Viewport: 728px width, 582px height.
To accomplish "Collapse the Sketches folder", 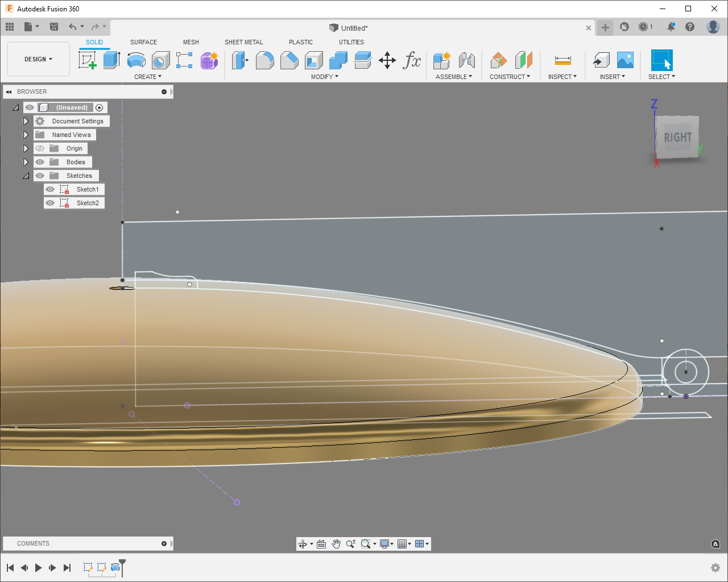I will tap(26, 176).
